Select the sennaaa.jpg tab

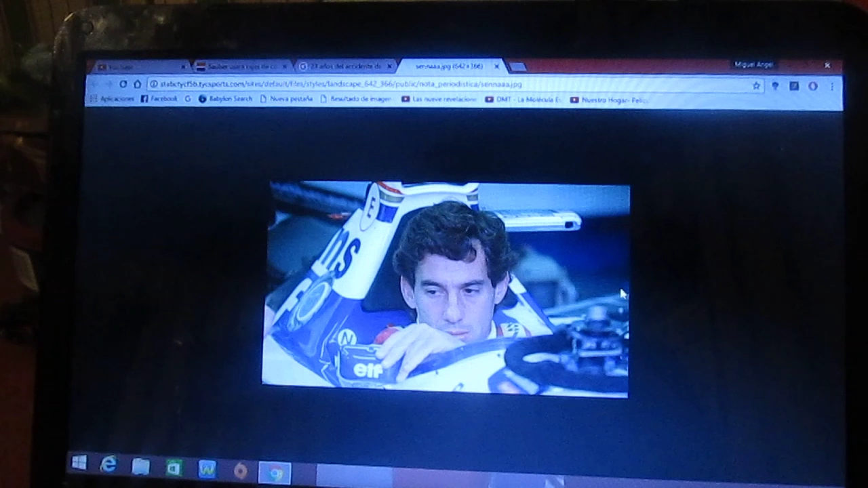coord(449,66)
